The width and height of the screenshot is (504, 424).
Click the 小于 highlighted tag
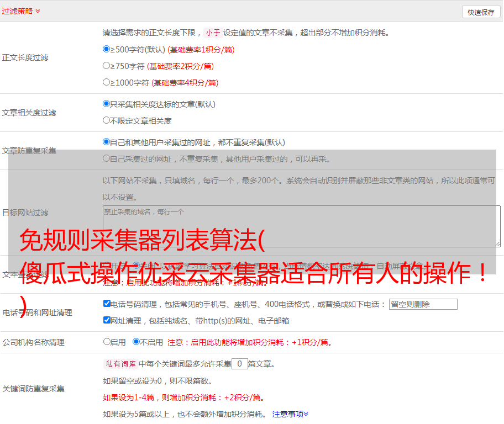(213, 33)
